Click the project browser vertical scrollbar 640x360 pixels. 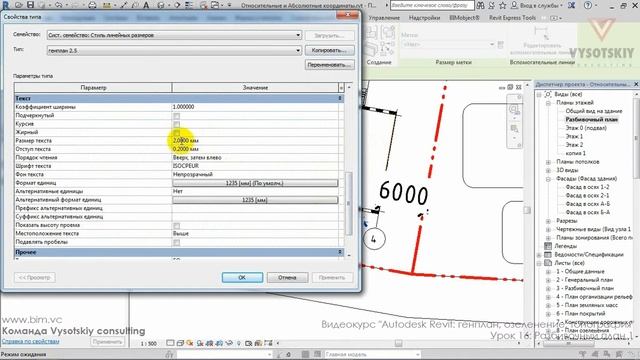[637, 137]
